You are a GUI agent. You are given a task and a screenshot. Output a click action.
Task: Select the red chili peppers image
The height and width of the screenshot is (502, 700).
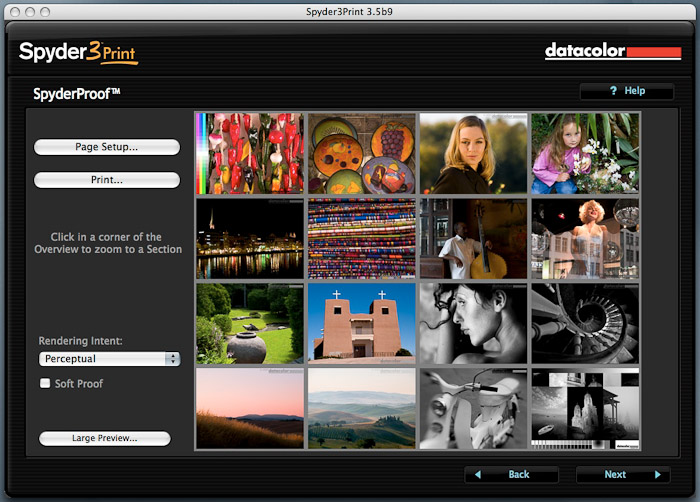pos(250,153)
